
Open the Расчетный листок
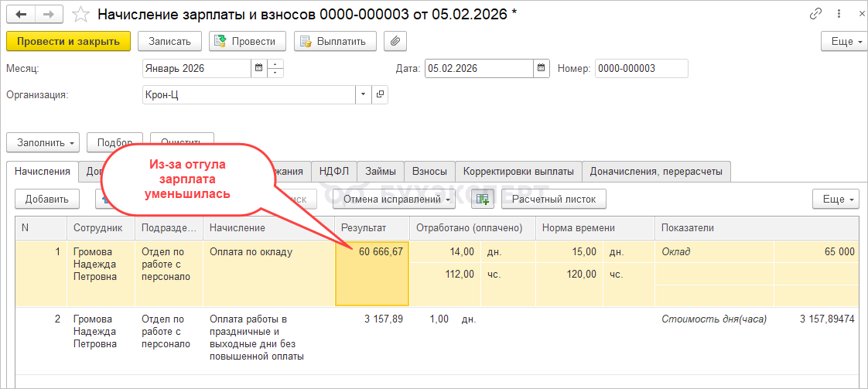[554, 200]
